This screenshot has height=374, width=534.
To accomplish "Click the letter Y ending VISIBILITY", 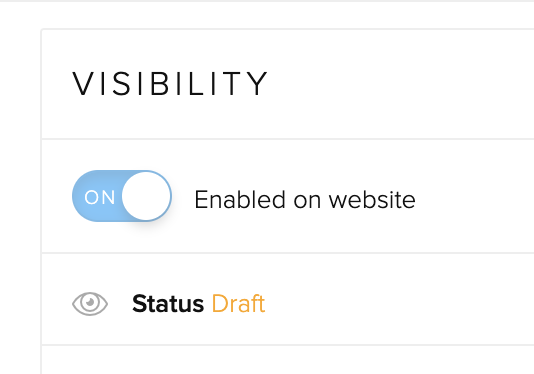I will click(257, 84).
